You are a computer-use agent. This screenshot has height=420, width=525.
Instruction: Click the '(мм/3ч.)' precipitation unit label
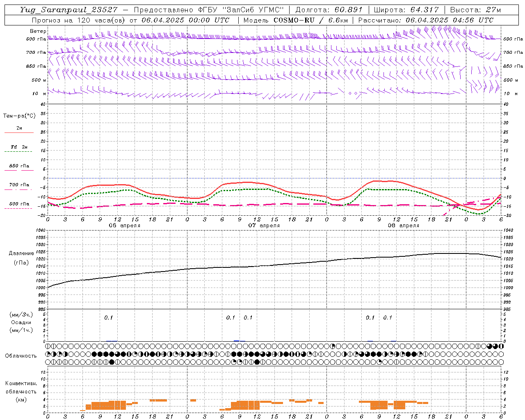click(21, 315)
